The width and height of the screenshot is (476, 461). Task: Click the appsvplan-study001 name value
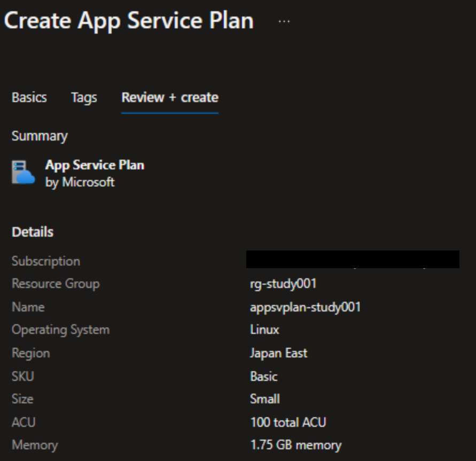click(306, 308)
